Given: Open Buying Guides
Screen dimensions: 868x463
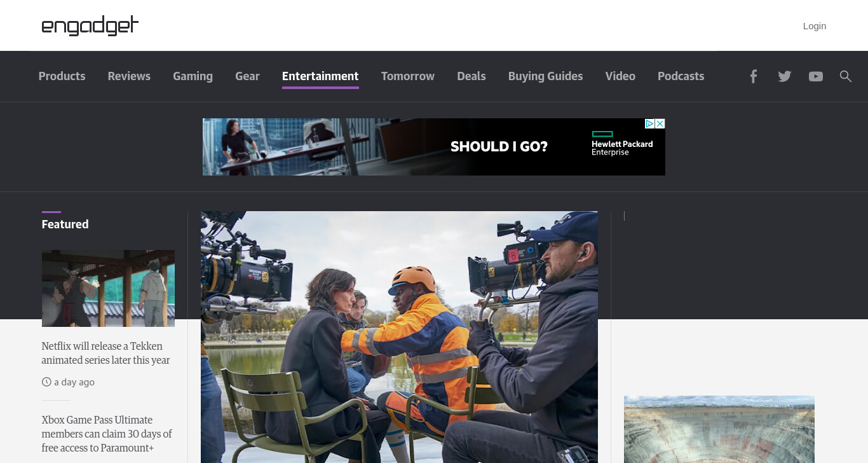Looking at the screenshot, I should tap(545, 76).
